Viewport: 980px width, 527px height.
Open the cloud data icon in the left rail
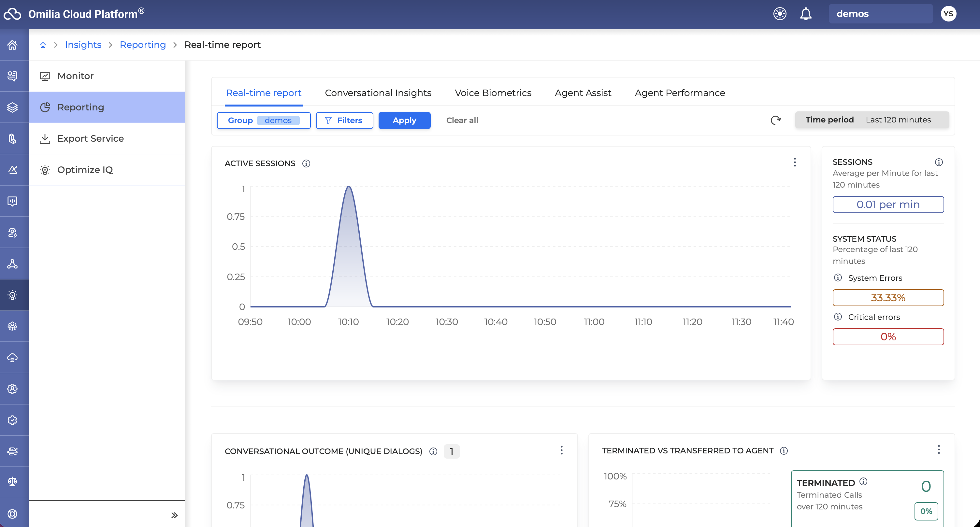tap(13, 357)
